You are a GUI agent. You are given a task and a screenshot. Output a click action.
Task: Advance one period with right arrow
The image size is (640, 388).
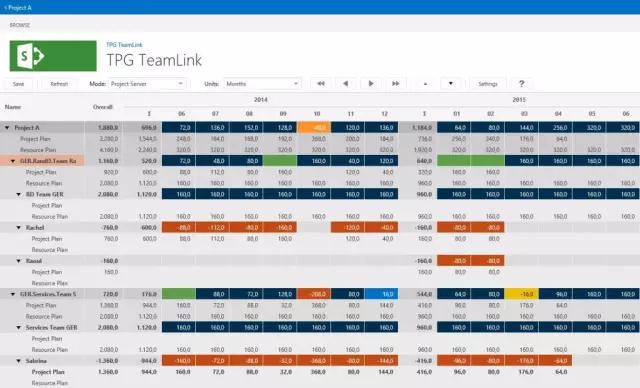(x=371, y=84)
